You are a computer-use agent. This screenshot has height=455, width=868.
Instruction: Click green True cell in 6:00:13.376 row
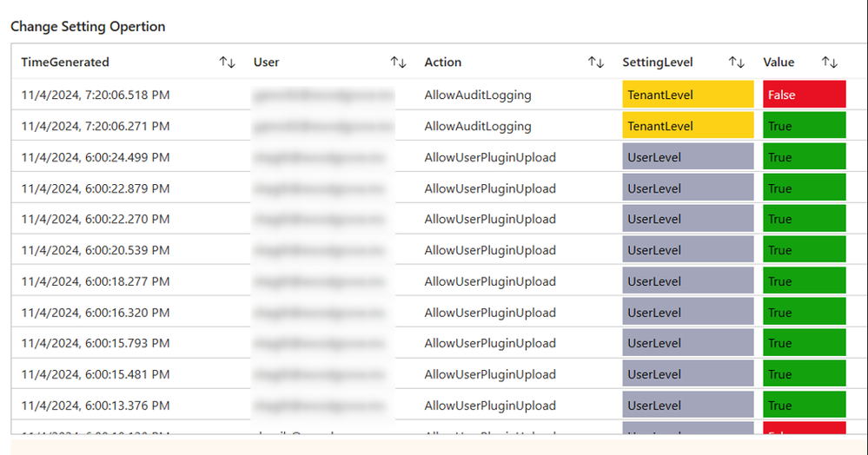point(805,404)
